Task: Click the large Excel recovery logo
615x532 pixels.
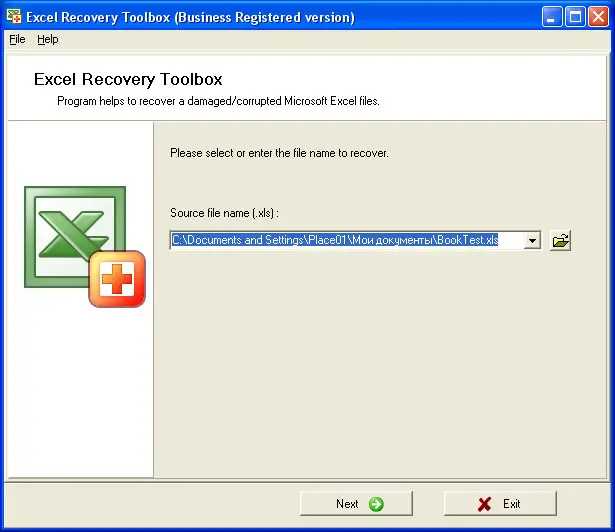Action: coord(85,246)
